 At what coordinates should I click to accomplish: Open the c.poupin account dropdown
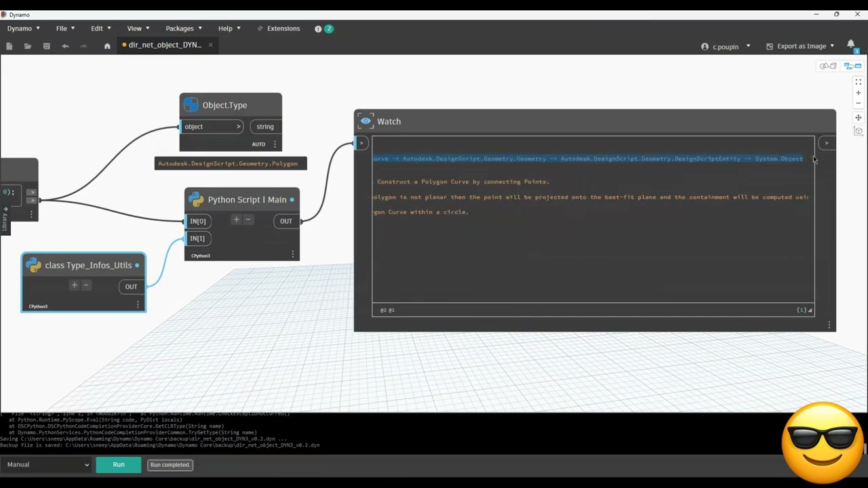(x=726, y=47)
